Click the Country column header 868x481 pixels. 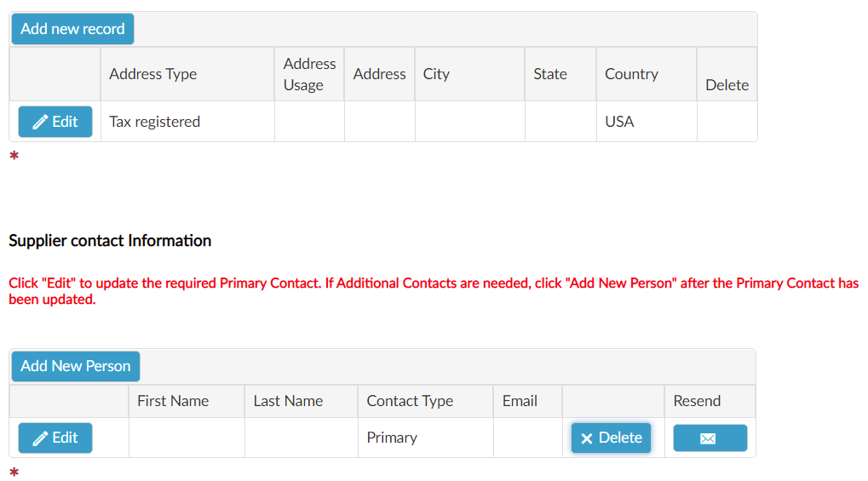pyautogui.click(x=632, y=74)
